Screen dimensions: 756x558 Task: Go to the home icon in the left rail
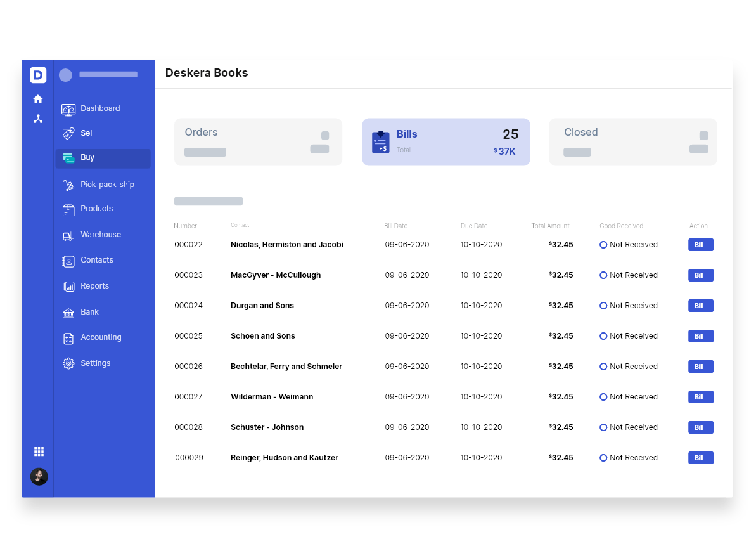click(38, 99)
